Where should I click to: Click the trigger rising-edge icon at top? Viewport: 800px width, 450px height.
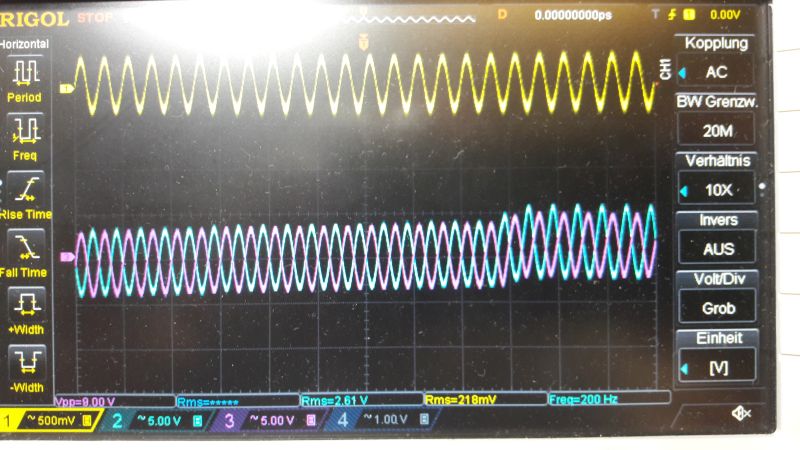(672, 15)
